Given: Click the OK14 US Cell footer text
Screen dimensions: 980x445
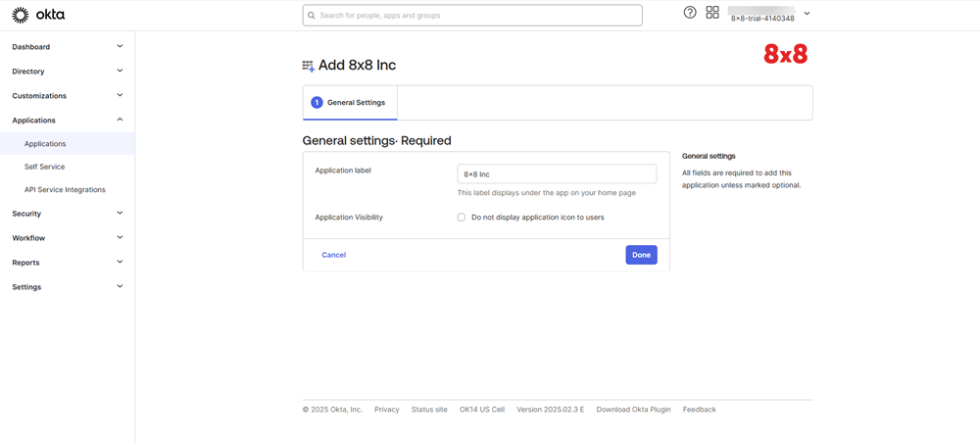Looking at the screenshot, I should tap(482, 410).
